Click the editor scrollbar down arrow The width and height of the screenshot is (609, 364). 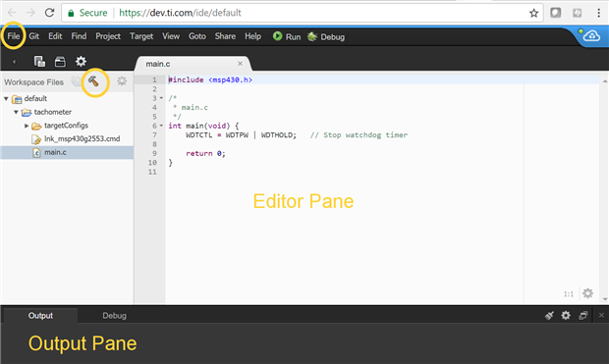[605, 299]
